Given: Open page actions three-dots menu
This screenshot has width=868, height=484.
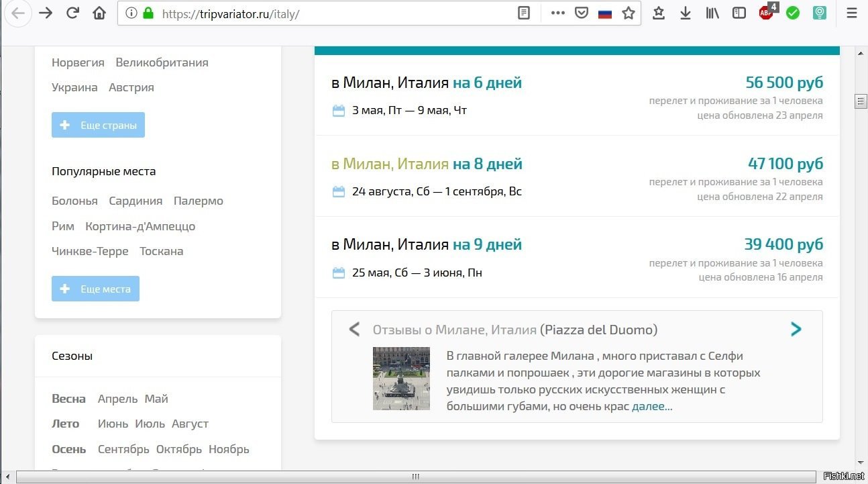Looking at the screenshot, I should (x=557, y=13).
